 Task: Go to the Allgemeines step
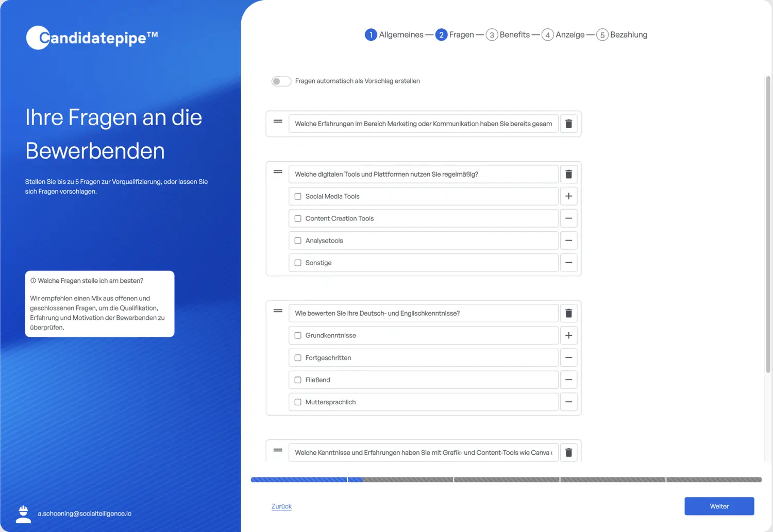coord(394,35)
